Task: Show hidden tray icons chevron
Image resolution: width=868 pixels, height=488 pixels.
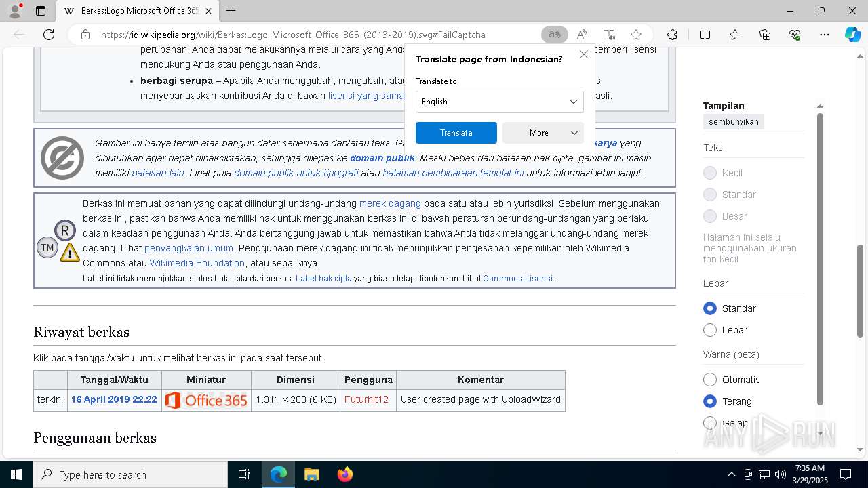Action: 731,474
